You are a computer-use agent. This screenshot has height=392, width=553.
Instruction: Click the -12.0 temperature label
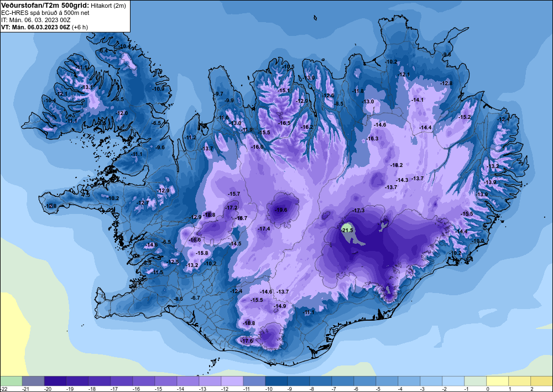point(122,113)
